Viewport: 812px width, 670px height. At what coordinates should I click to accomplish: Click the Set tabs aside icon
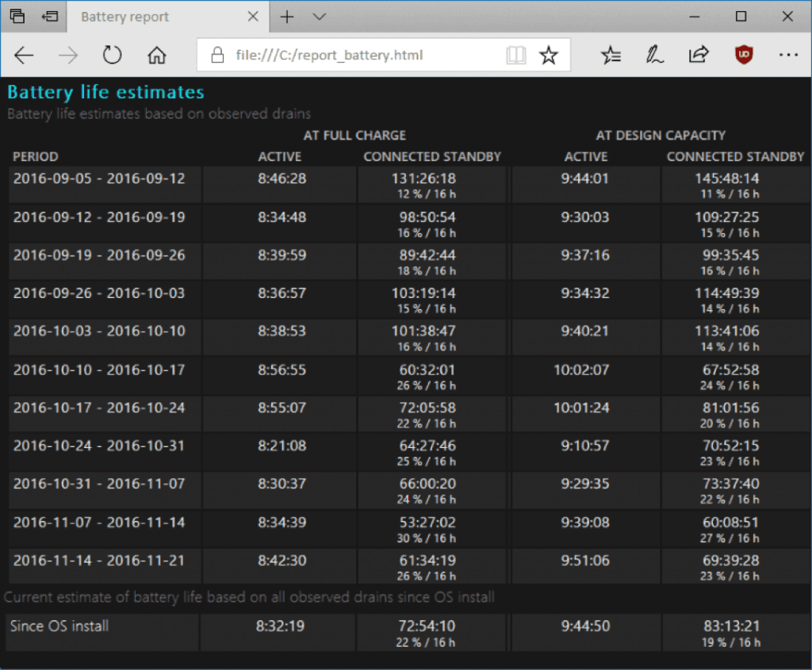pos(51,17)
